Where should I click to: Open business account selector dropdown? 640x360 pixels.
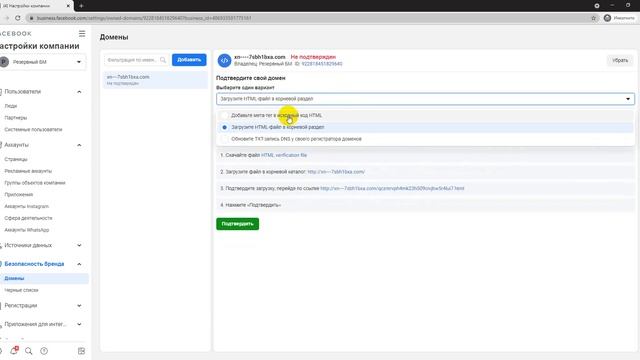point(43,62)
